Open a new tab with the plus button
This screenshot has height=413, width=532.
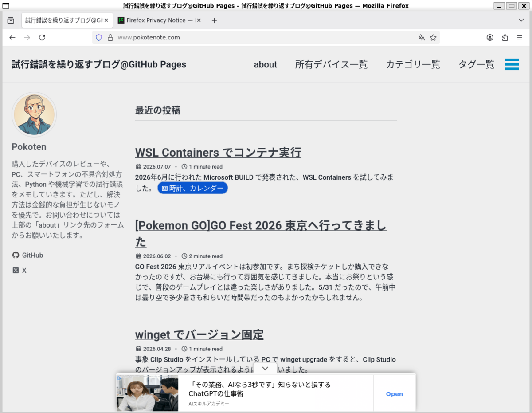(x=214, y=20)
